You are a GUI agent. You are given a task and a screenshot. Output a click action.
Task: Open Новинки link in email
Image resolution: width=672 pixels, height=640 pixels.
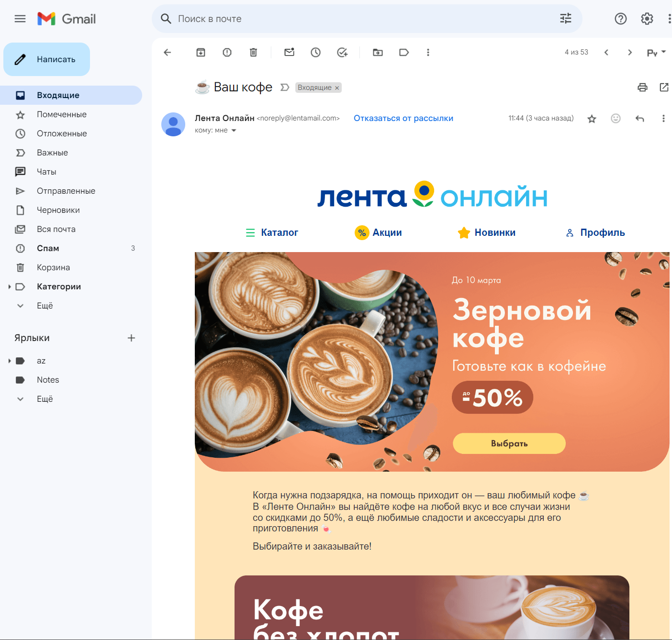(x=486, y=232)
